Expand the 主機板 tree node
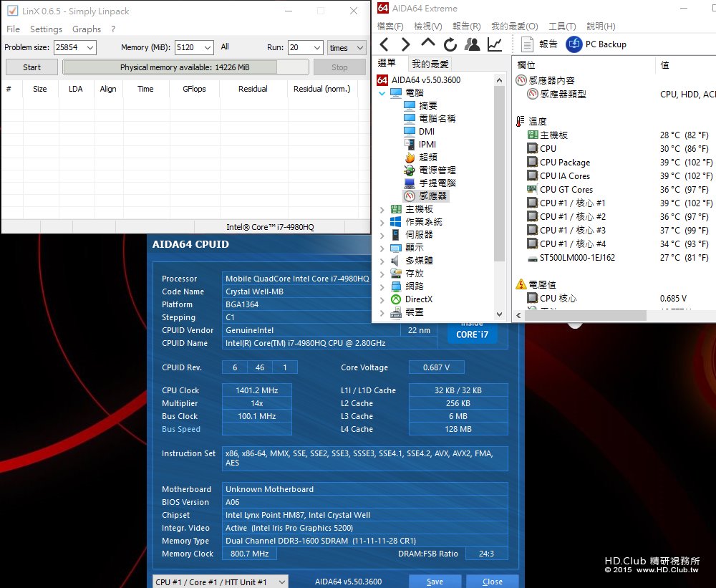716x588 pixels. (382, 209)
